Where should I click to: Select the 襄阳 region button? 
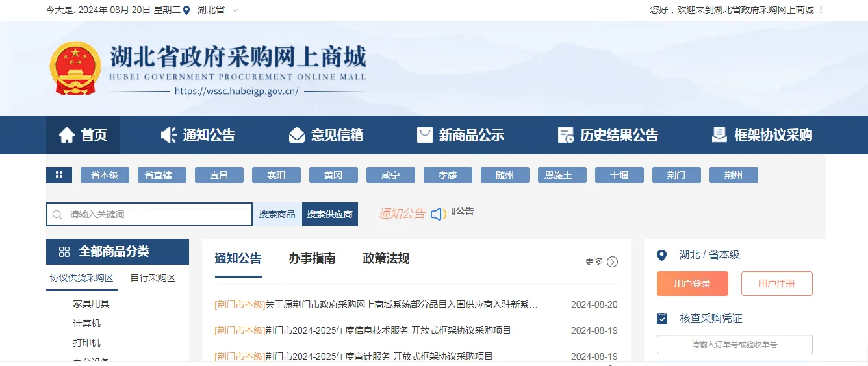276,175
